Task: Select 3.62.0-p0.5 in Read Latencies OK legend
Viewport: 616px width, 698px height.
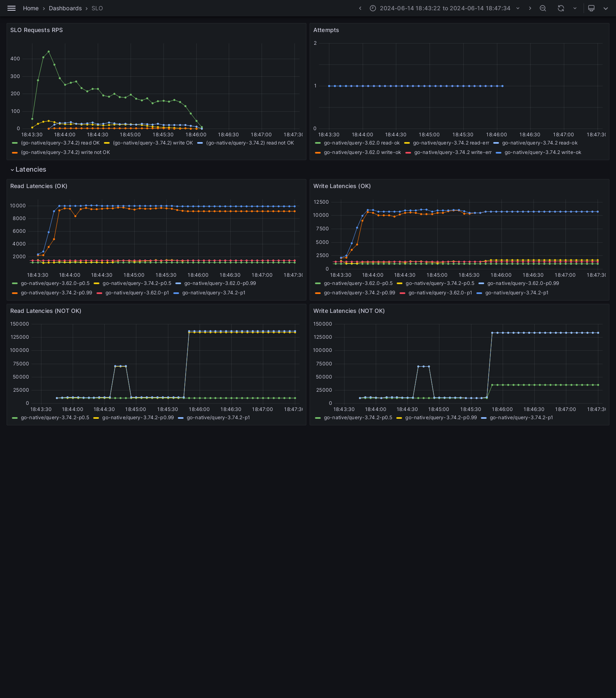Action: [x=55, y=283]
